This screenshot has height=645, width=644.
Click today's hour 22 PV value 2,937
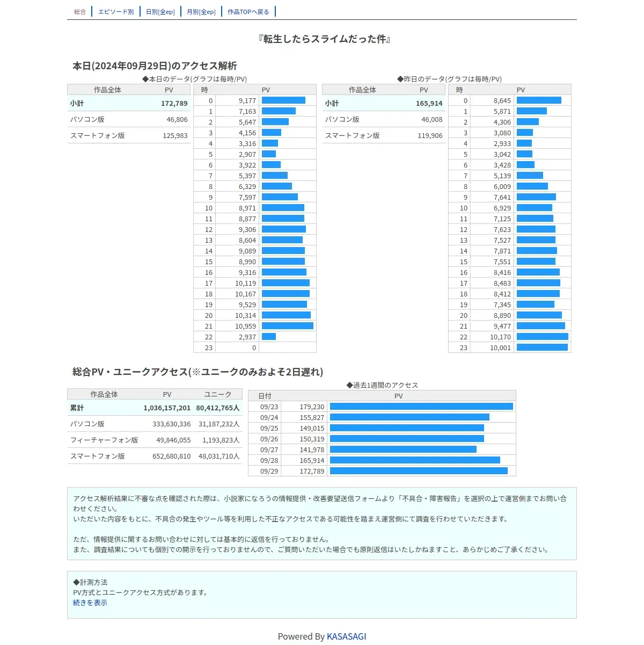click(x=247, y=337)
